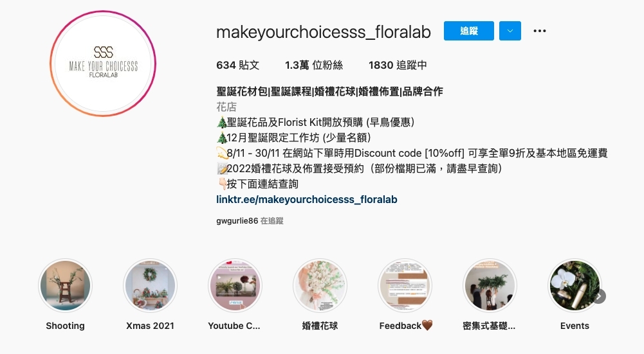
Task: Open the Events story highlight
Action: (575, 285)
